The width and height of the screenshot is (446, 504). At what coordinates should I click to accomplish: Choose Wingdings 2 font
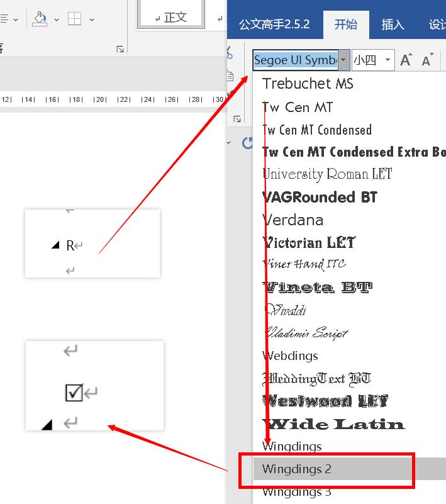350,469
